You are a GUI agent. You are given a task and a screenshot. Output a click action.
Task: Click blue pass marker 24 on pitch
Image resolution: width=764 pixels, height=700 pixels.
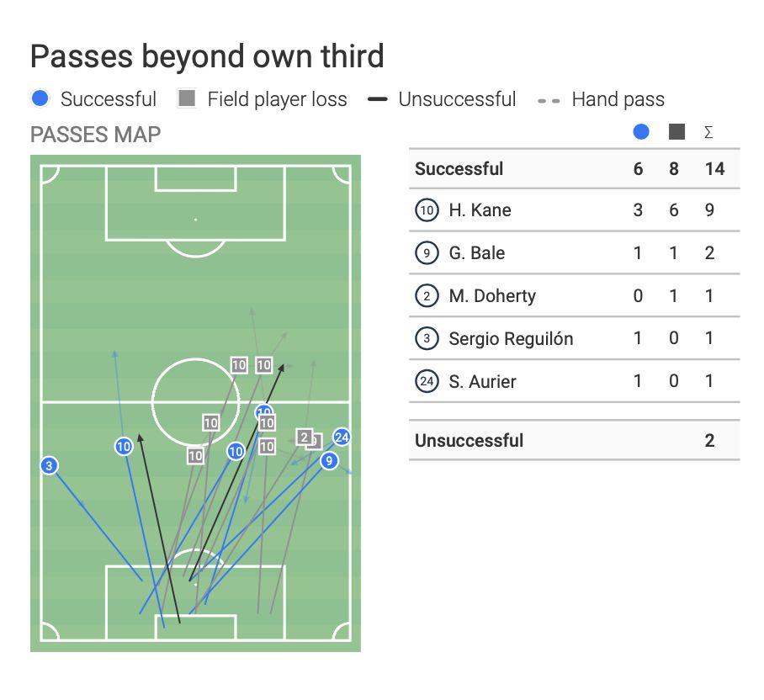(341, 437)
